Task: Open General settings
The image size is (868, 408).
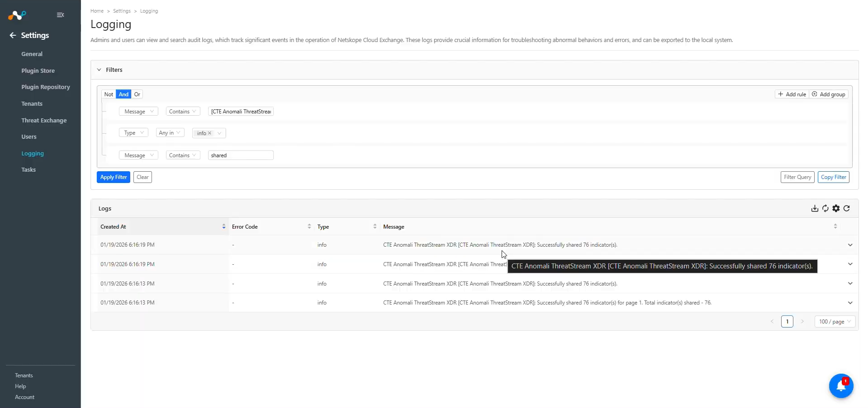Action: coord(32,54)
